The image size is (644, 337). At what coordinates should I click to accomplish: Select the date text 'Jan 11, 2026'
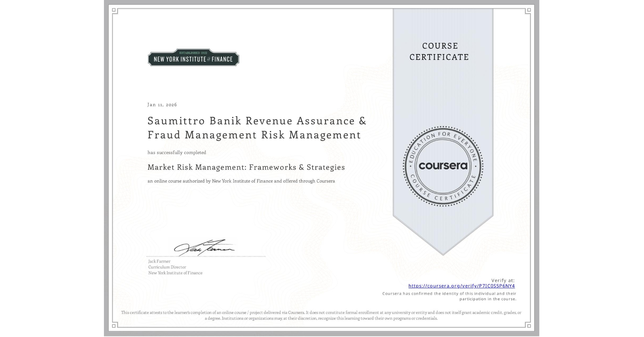click(162, 105)
